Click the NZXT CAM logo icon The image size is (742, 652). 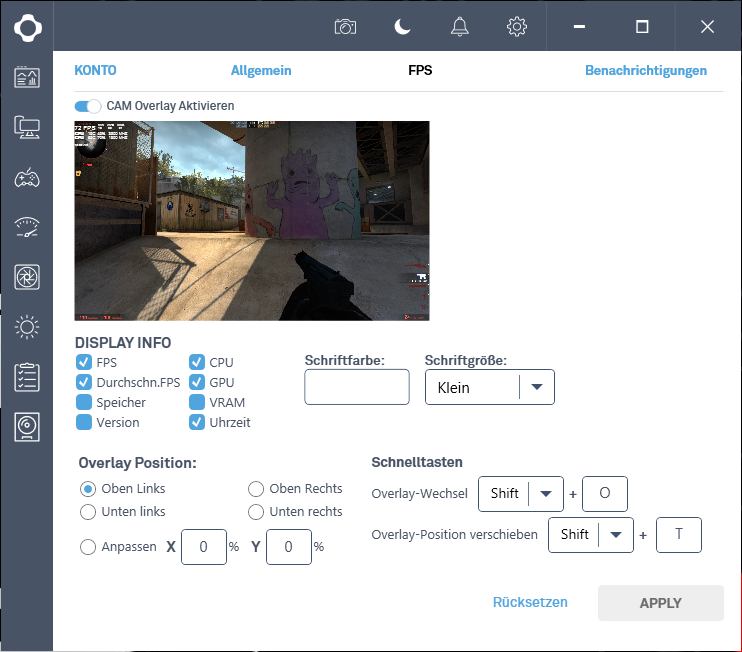point(27,28)
